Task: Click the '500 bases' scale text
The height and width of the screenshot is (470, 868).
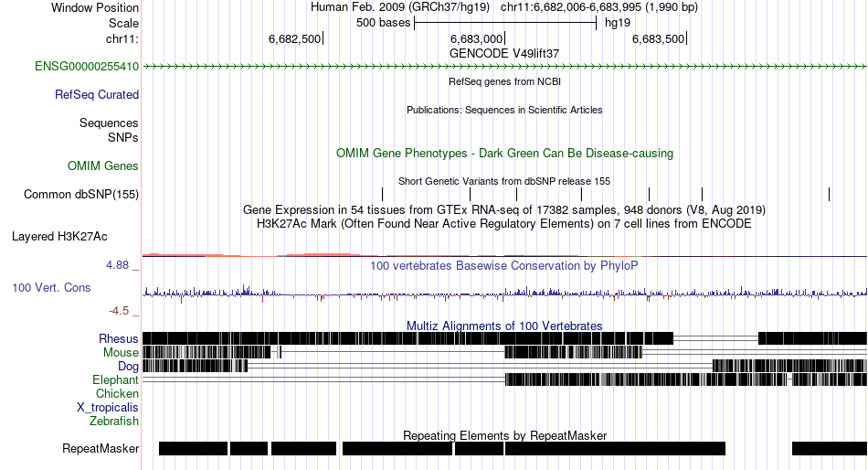Action: pos(384,23)
